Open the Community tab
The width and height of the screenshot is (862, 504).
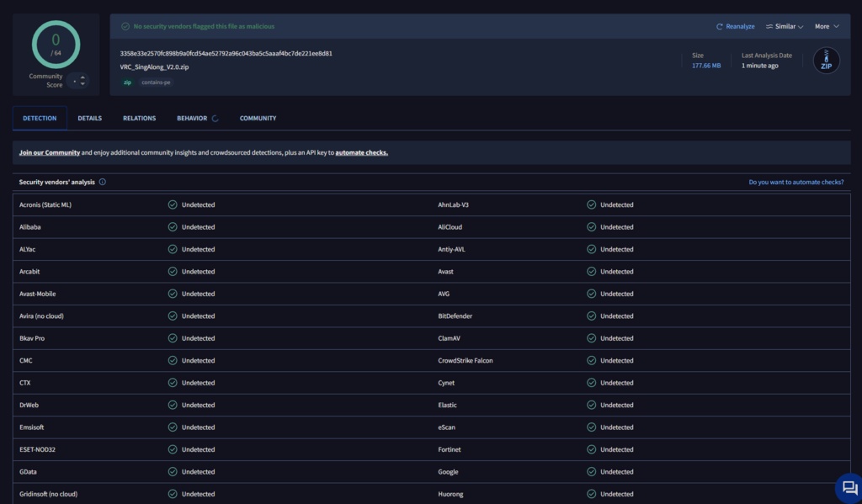tap(258, 118)
